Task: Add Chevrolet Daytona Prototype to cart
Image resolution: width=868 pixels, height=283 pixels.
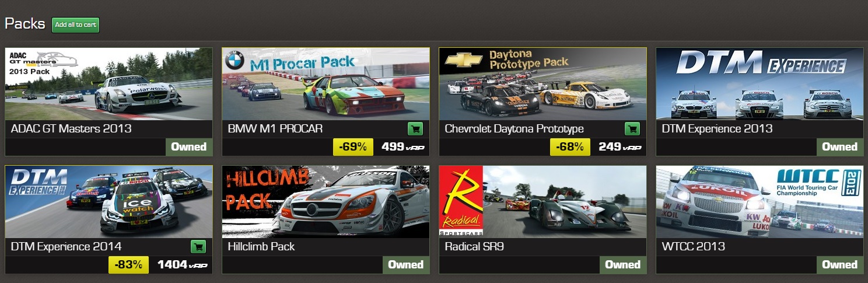Action: pos(632,129)
